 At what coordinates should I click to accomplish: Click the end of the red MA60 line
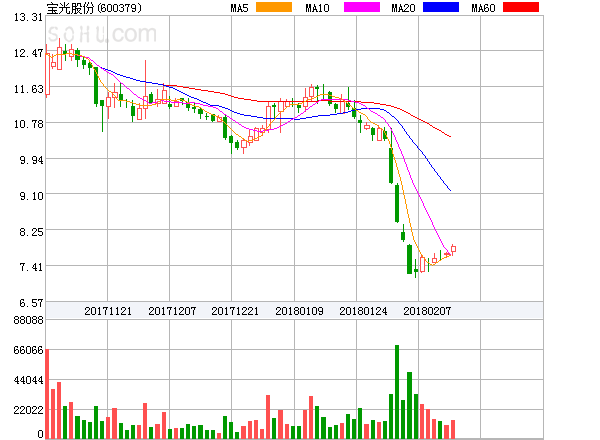click(450, 136)
